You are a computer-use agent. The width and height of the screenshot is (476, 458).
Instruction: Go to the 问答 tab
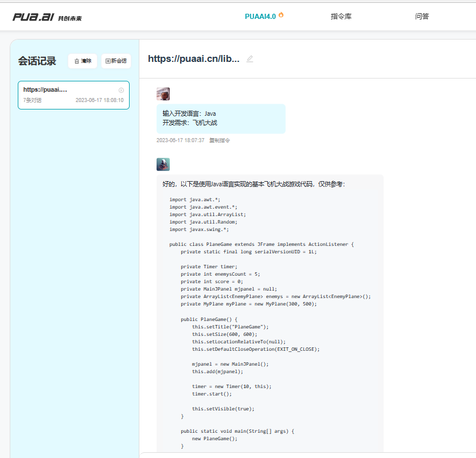422,17
